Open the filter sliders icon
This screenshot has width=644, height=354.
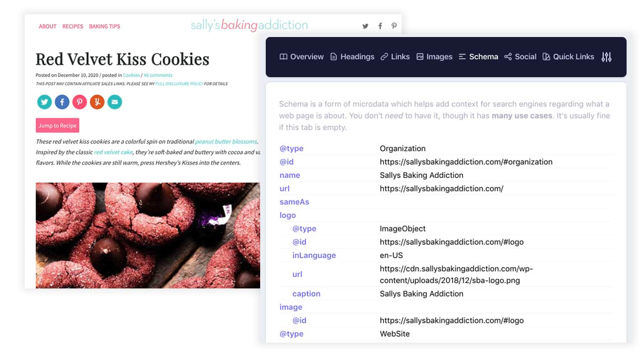(x=606, y=57)
